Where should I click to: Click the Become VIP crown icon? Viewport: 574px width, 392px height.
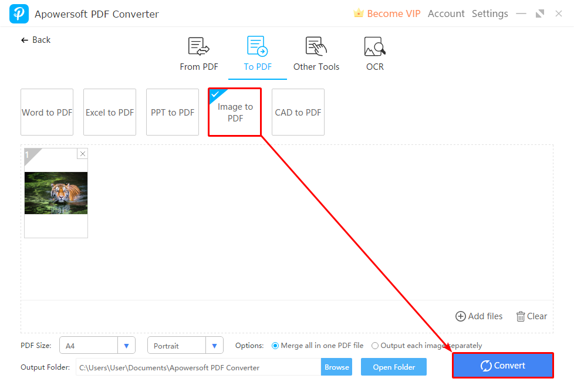(x=359, y=13)
